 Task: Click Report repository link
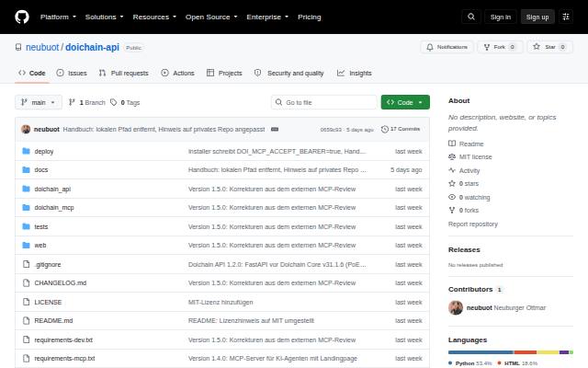click(x=473, y=224)
